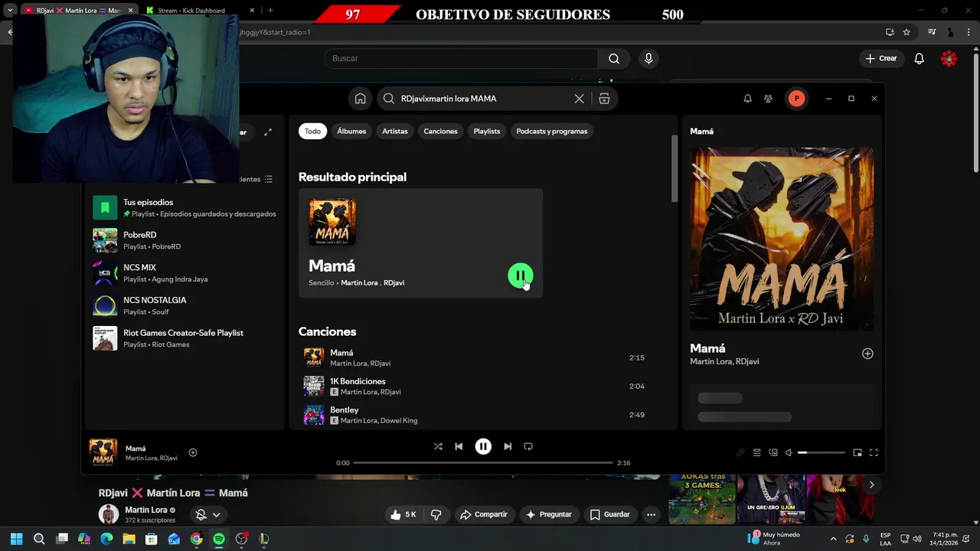
Task: Open the Spotify Browse icon beside search
Action: pos(604,99)
